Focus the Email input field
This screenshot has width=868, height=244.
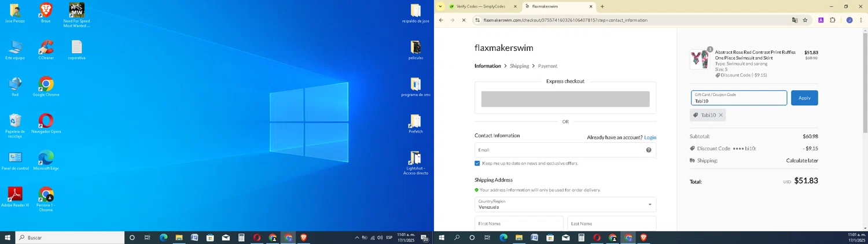pos(565,150)
